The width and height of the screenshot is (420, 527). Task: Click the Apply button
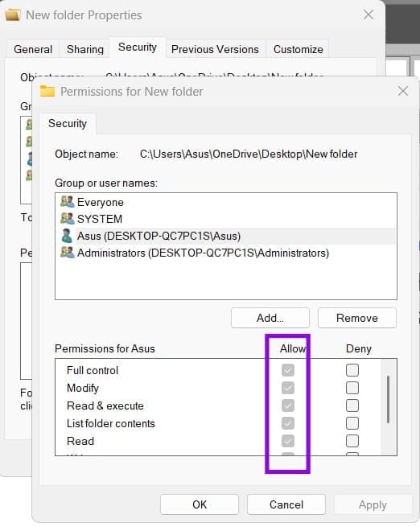point(373,504)
